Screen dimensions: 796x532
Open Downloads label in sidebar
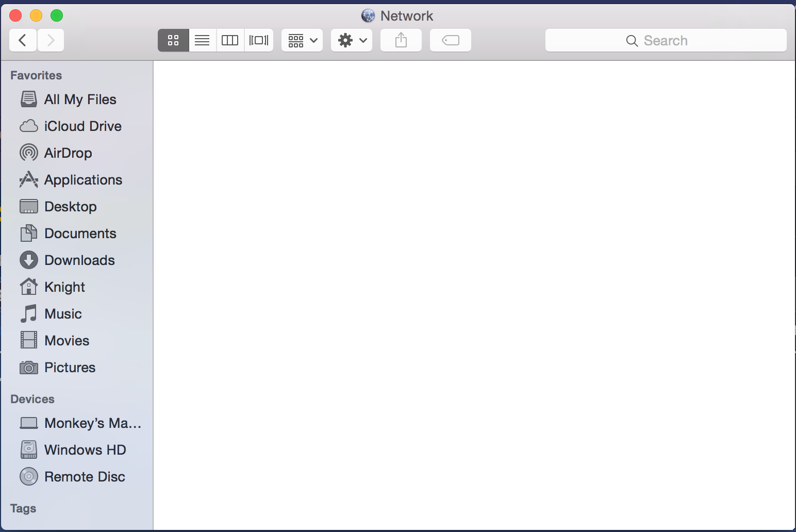tap(80, 260)
